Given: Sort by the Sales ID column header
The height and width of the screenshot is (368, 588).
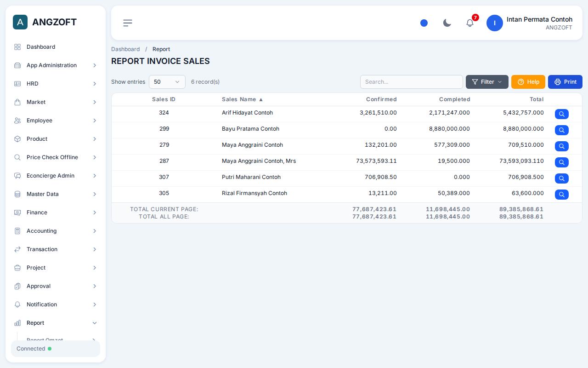Looking at the screenshot, I should click(x=164, y=99).
